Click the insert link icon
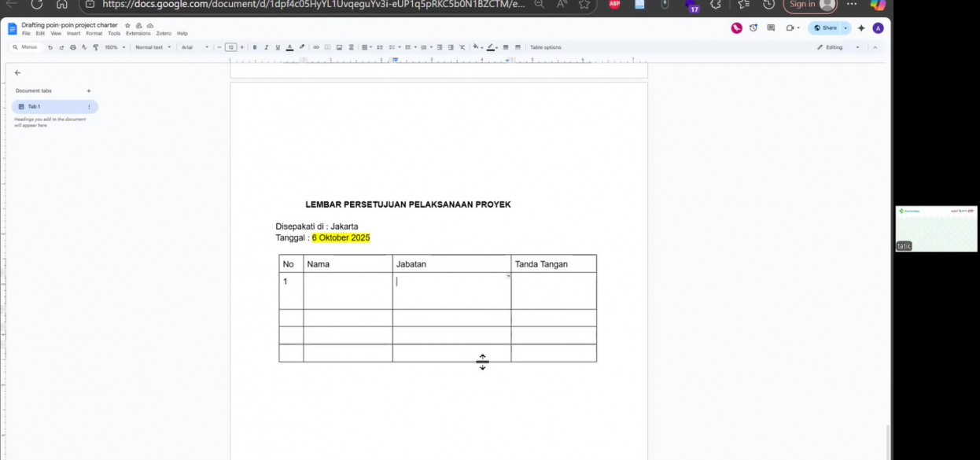 [x=316, y=47]
